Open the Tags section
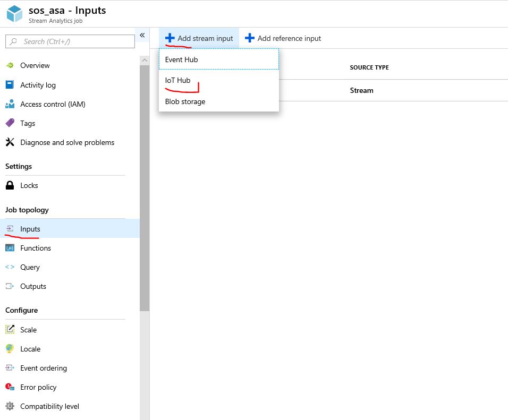The width and height of the screenshot is (508, 420). click(x=28, y=123)
